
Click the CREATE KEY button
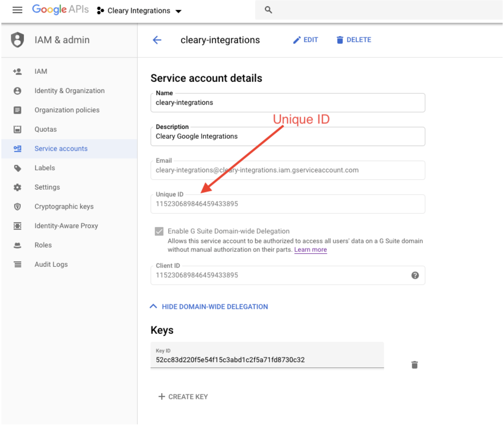[x=183, y=397]
